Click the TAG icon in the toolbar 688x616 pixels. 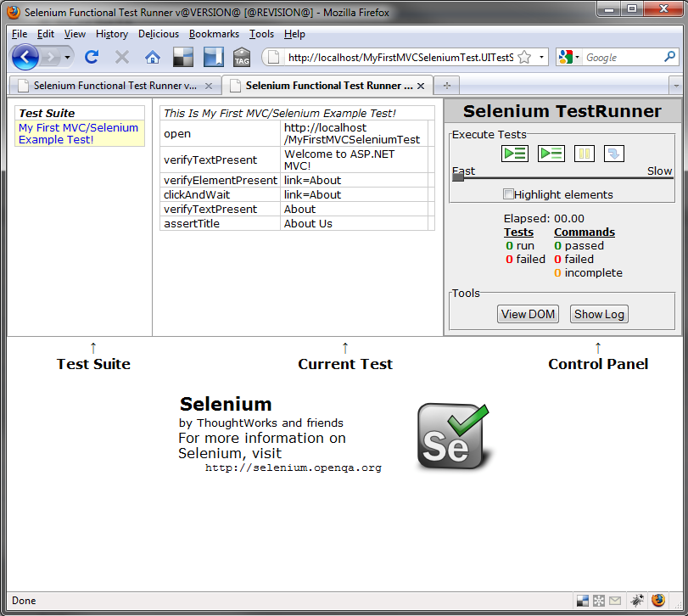(242, 57)
